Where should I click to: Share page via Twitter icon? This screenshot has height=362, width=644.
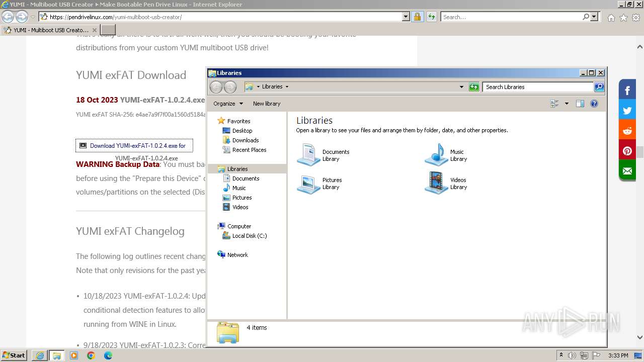tap(627, 111)
